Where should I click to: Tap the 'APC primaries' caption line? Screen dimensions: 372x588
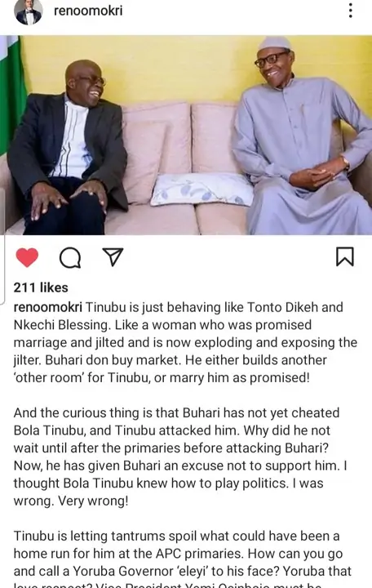(x=179, y=554)
